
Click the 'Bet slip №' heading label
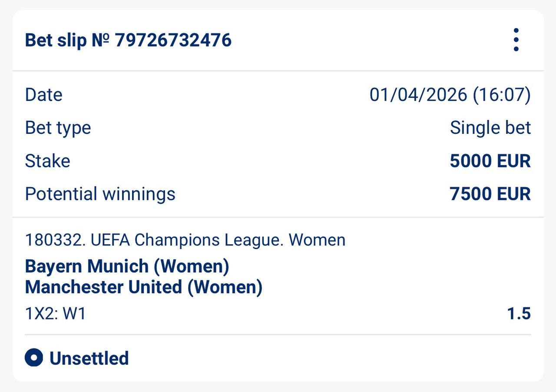pos(68,40)
